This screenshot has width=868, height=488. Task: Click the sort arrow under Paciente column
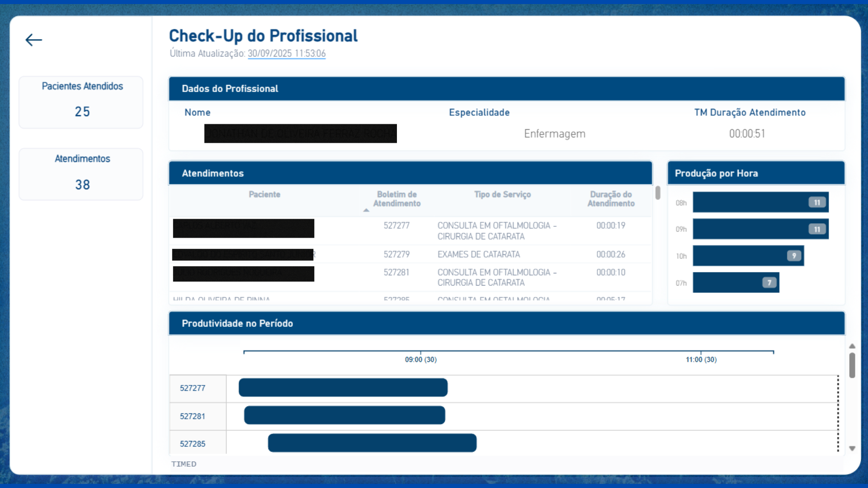[x=366, y=211]
